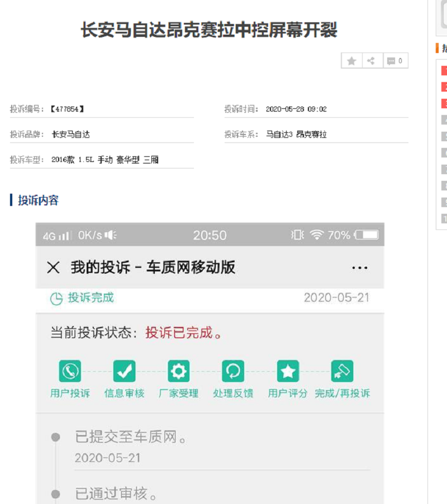This screenshot has width=447, height=504.
Task: Click the 信息审核 checkmark icon
Action: click(124, 371)
